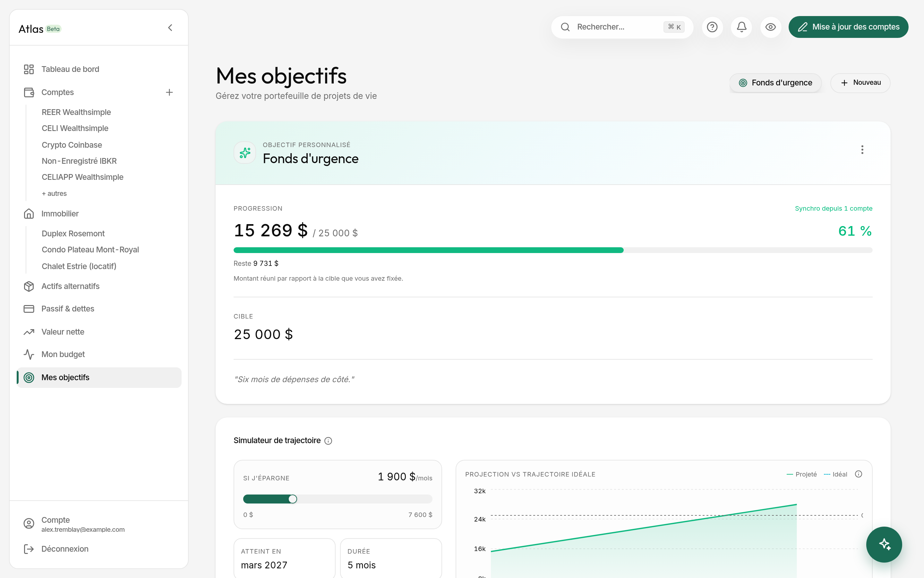Toggle Projeté legend series
Viewport: 924px width, 578px height.
801,474
